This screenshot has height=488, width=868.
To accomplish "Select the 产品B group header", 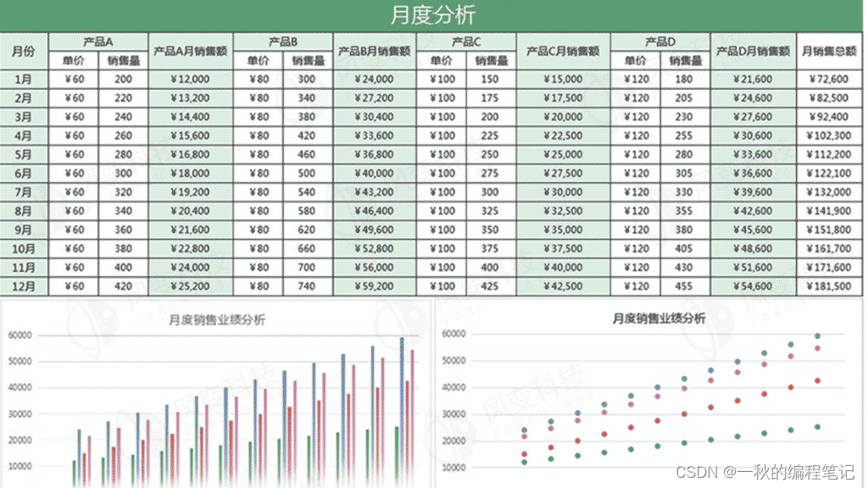I will (x=283, y=42).
